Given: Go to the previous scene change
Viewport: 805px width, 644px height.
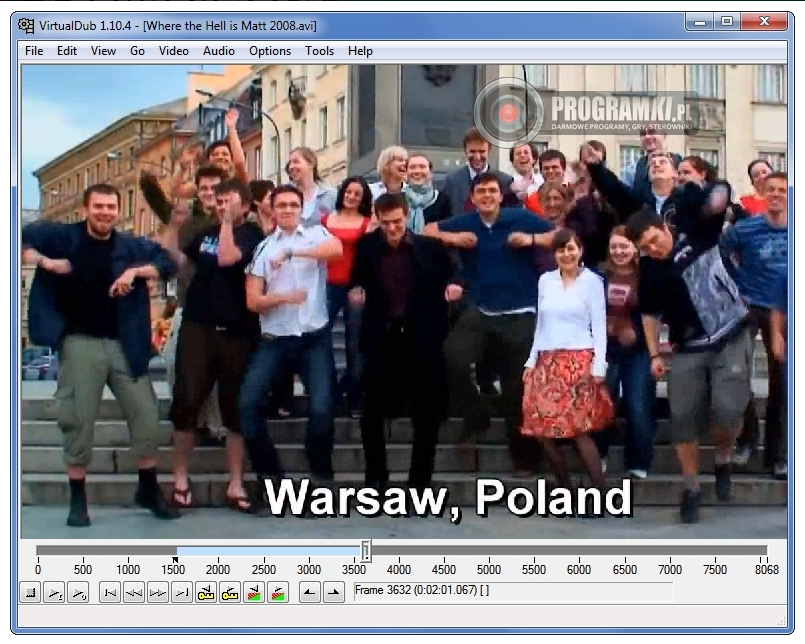Looking at the screenshot, I should [x=254, y=593].
